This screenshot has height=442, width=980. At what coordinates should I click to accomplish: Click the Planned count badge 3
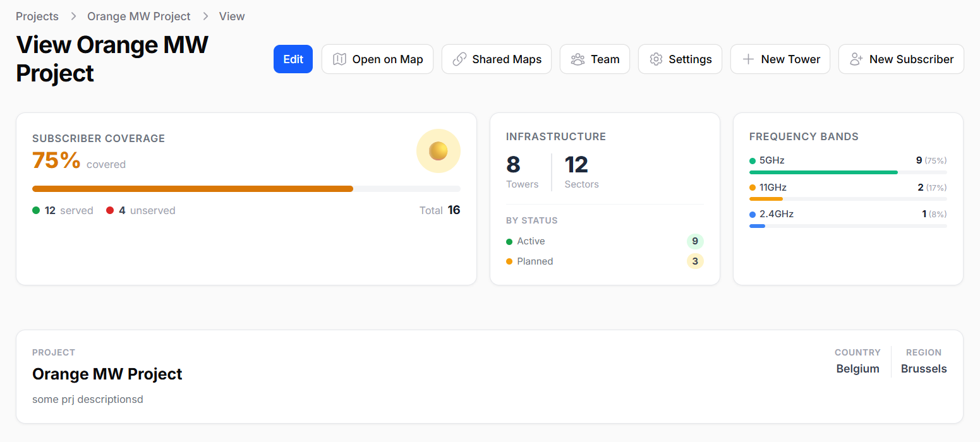[695, 261]
